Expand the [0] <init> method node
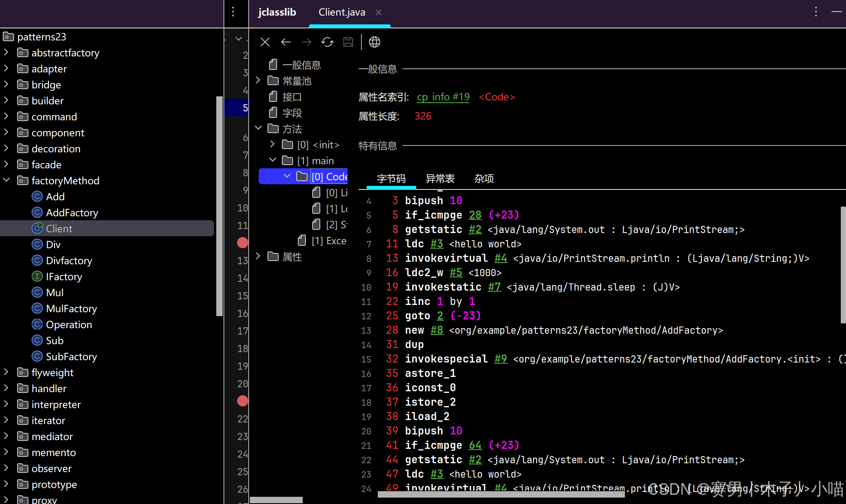 click(273, 145)
